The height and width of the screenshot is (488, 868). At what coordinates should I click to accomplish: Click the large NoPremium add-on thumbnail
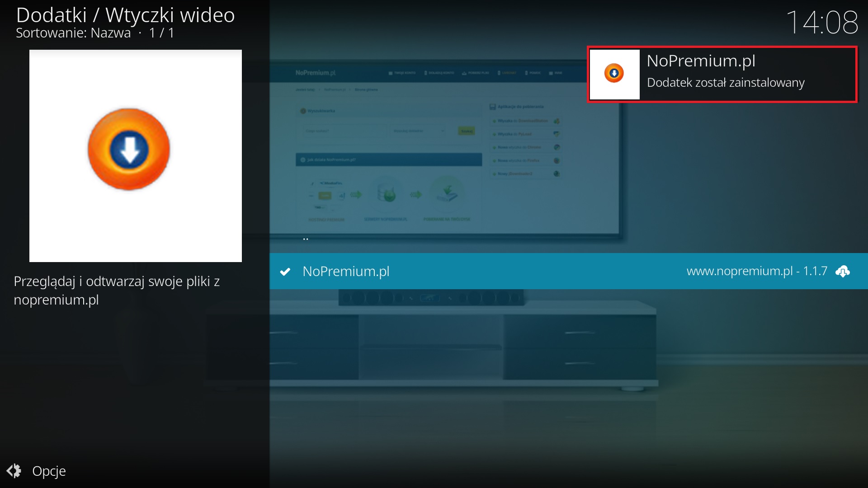136,156
